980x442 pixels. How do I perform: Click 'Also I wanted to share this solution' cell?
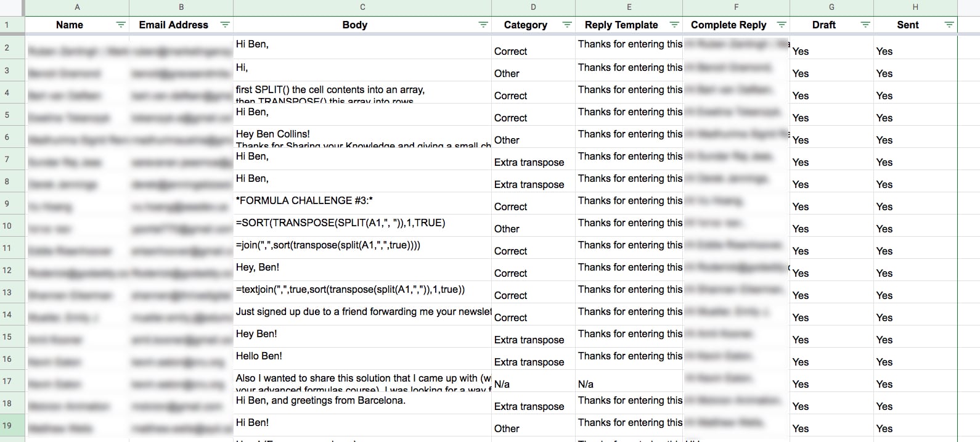pyautogui.click(x=362, y=381)
